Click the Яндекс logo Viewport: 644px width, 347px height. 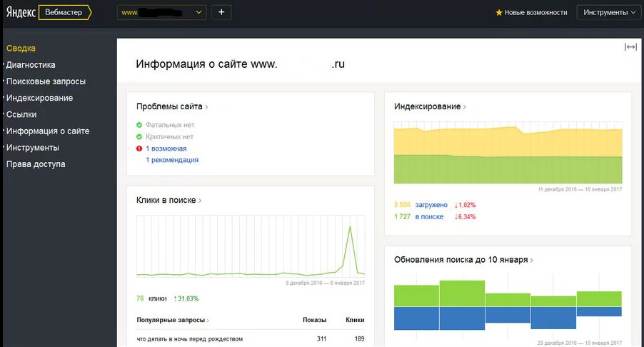[x=21, y=12]
